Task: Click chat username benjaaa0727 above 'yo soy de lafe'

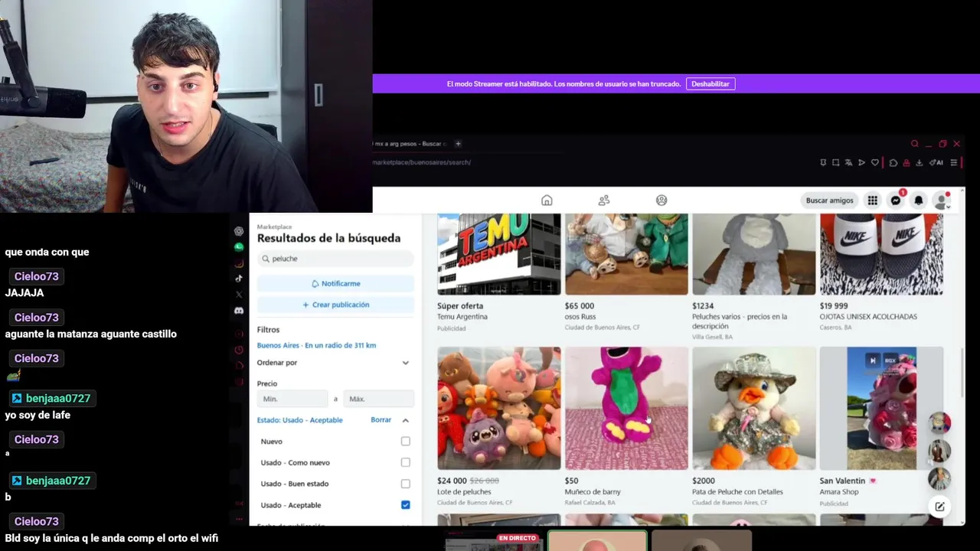Action: click(x=58, y=399)
